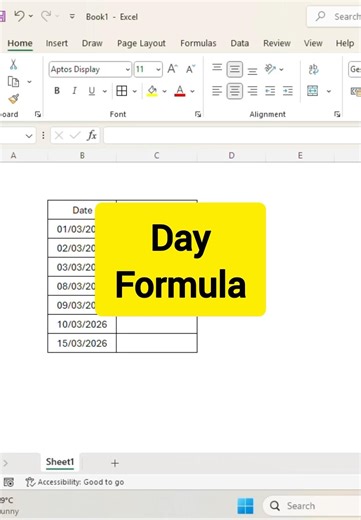Select column B header
Image resolution: width=361 pixels, height=520 pixels.
[x=82, y=155]
